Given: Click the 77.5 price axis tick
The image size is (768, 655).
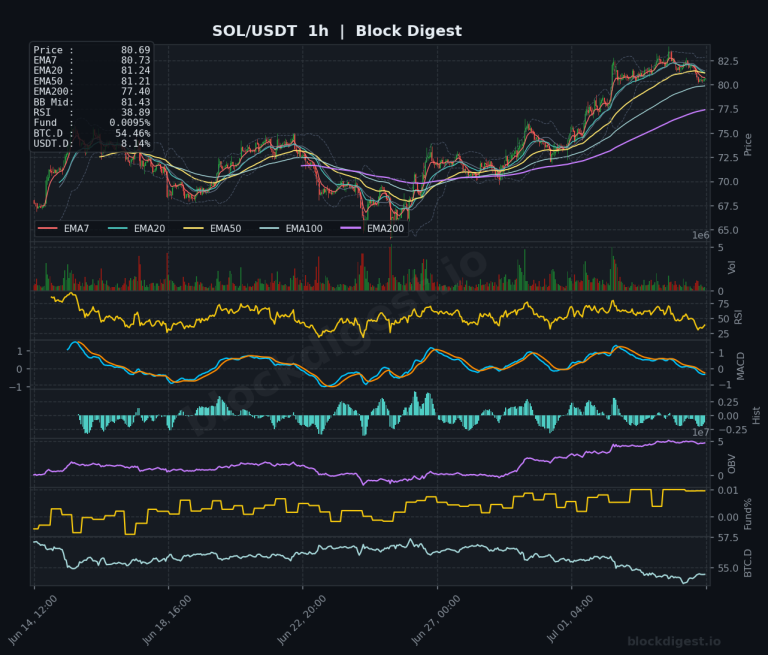Looking at the screenshot, I should pyautogui.click(x=728, y=109).
